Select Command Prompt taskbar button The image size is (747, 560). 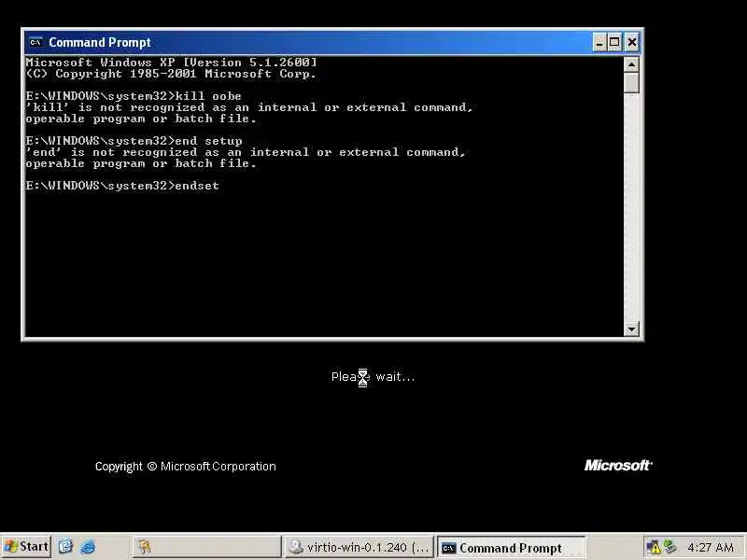click(511, 547)
